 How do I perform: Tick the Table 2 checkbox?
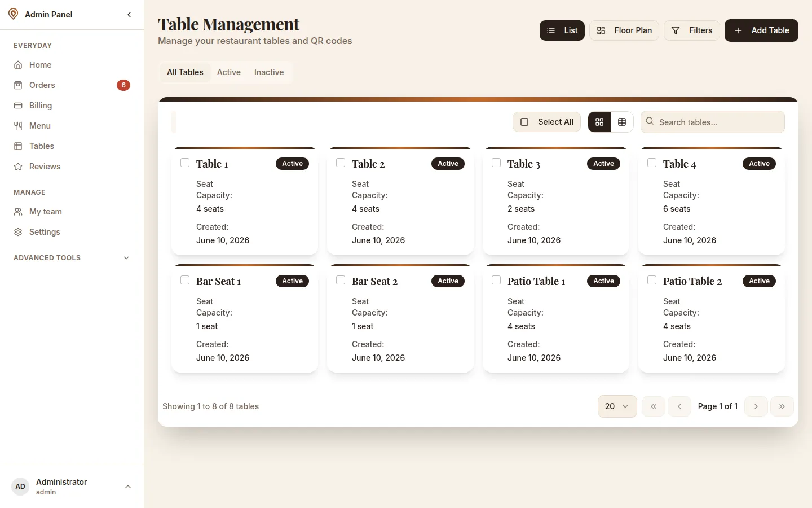[341, 163]
